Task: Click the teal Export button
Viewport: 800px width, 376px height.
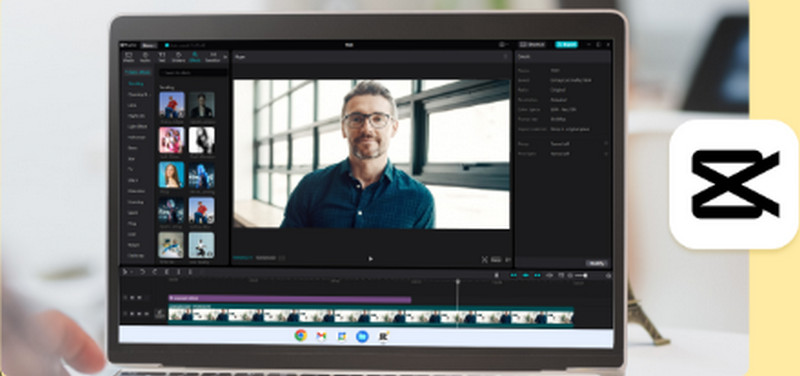Action: tap(566, 44)
